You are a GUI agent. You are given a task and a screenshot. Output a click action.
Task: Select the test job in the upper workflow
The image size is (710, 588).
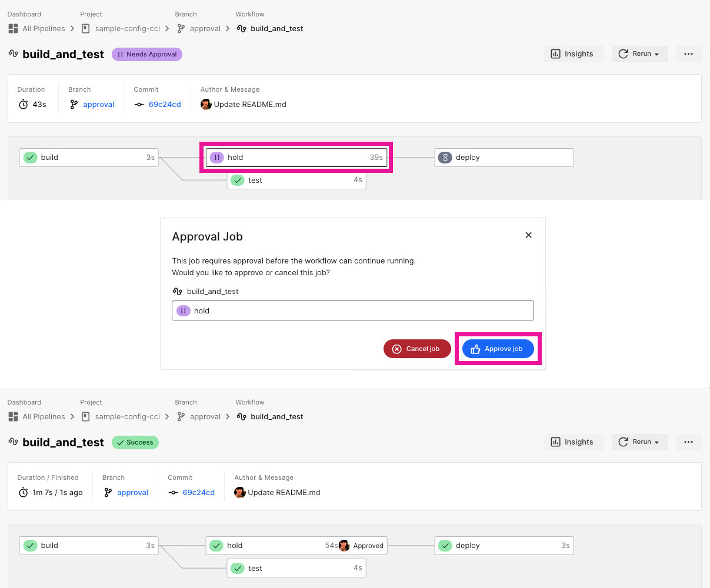(296, 181)
